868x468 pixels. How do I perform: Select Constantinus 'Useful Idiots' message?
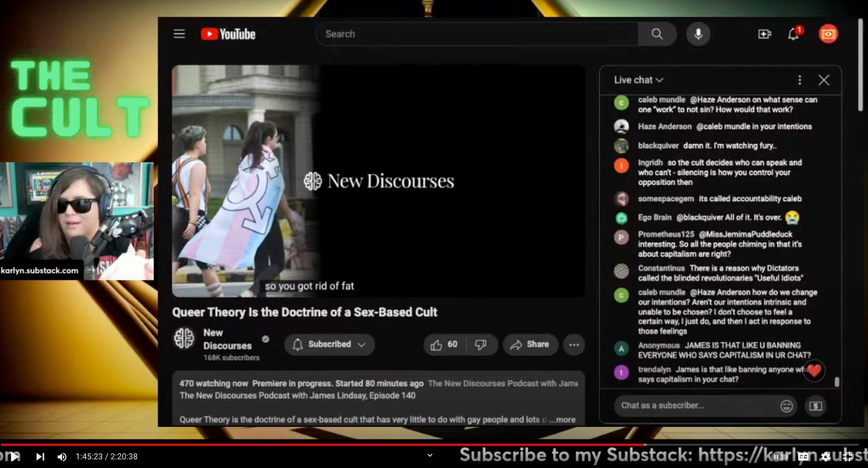[720, 273]
